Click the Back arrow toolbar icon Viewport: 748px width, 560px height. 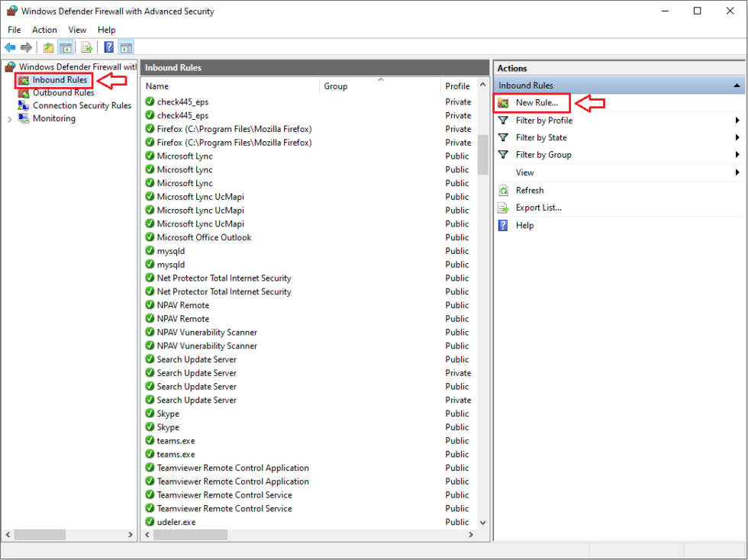10,47
